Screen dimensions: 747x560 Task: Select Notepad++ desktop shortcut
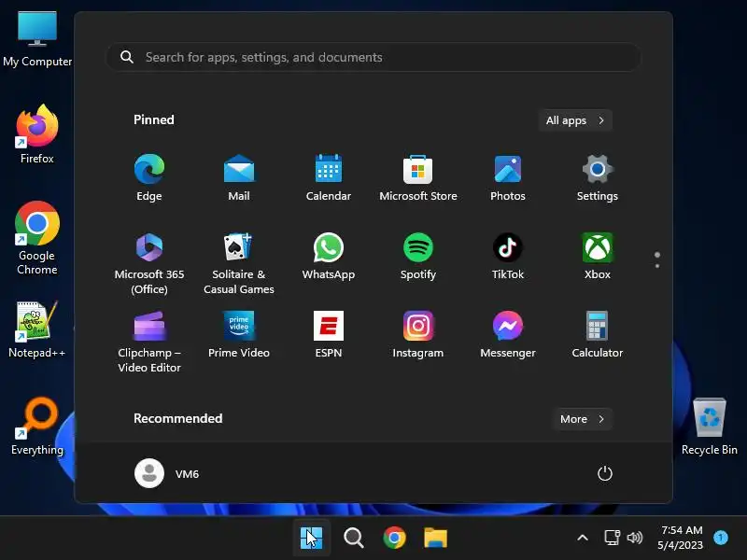point(37,329)
